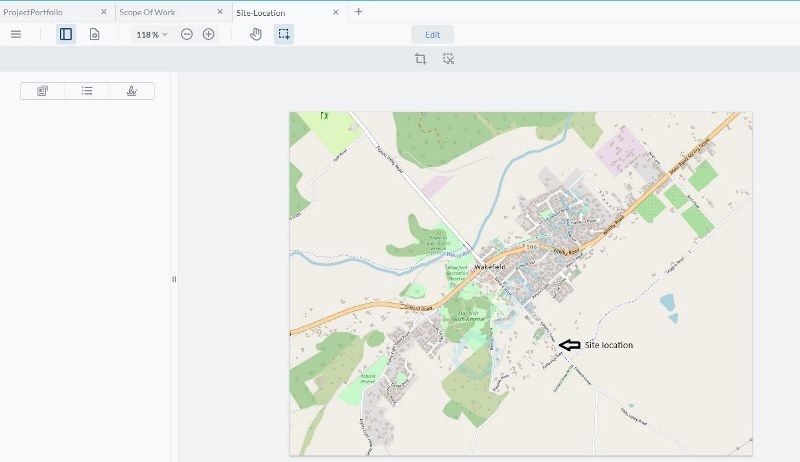Screen dimensions: 800x462
Task: Toggle the side panel view
Action: (x=66, y=34)
